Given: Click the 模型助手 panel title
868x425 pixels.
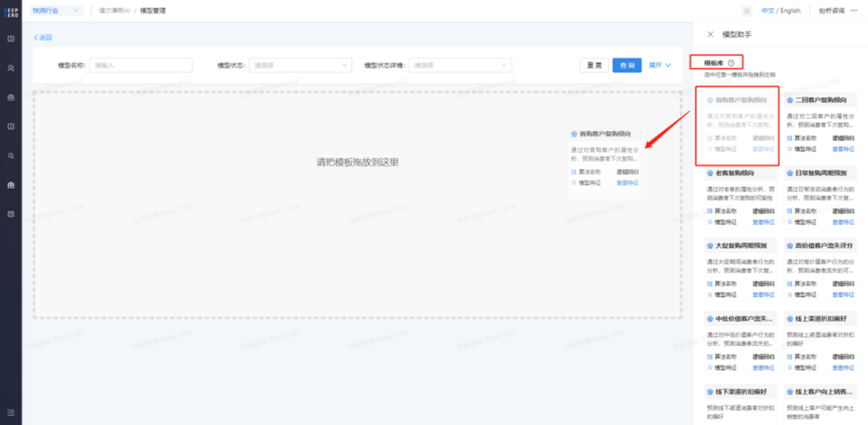Looking at the screenshot, I should click(737, 35).
